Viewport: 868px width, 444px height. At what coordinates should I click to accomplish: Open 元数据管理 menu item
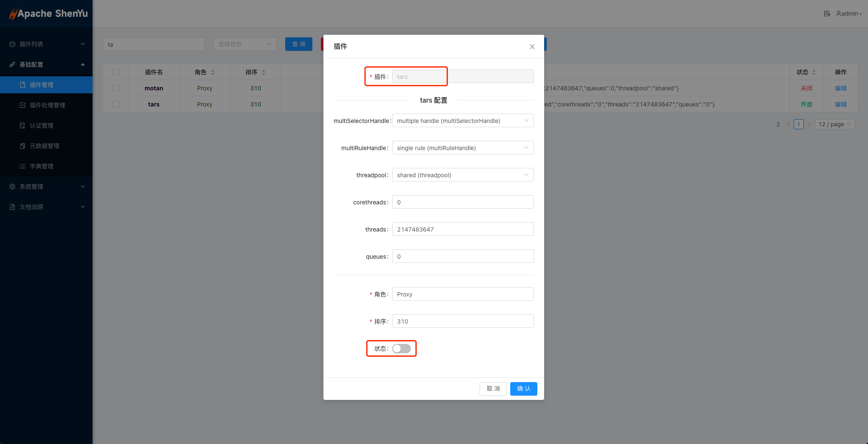tap(44, 146)
